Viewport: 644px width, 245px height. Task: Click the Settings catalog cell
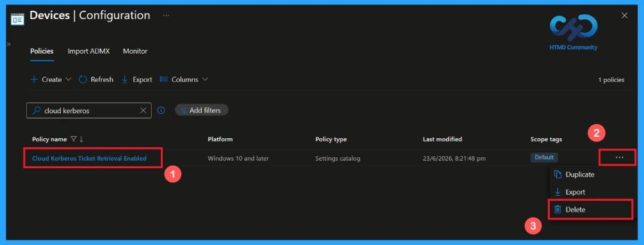pyautogui.click(x=338, y=158)
